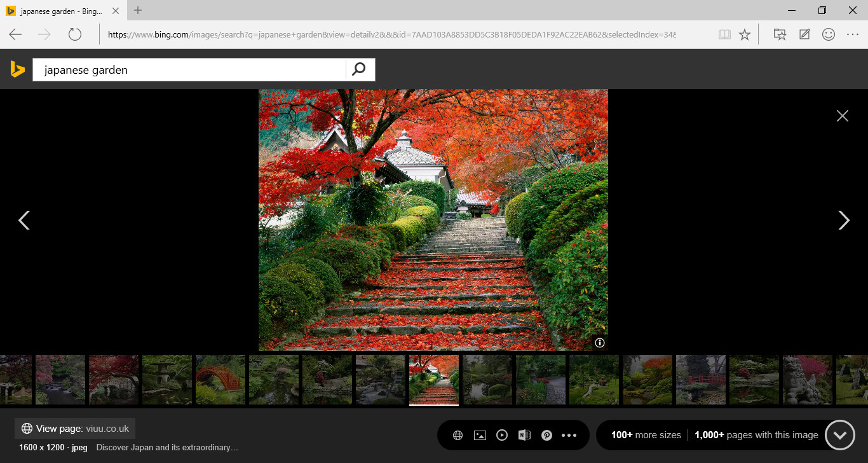This screenshot has width=868, height=463.
Task: Save image to OneNote icon
Action: click(x=524, y=436)
